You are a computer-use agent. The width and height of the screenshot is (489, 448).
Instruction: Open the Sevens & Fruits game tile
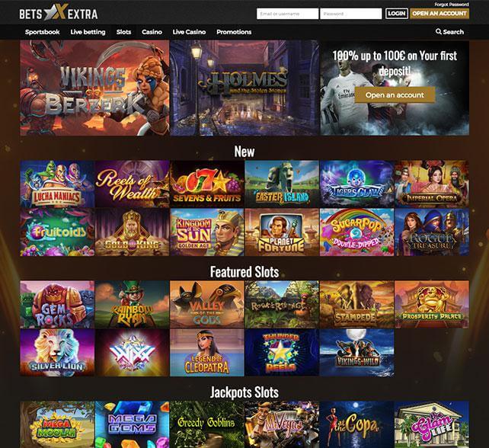[x=206, y=184]
